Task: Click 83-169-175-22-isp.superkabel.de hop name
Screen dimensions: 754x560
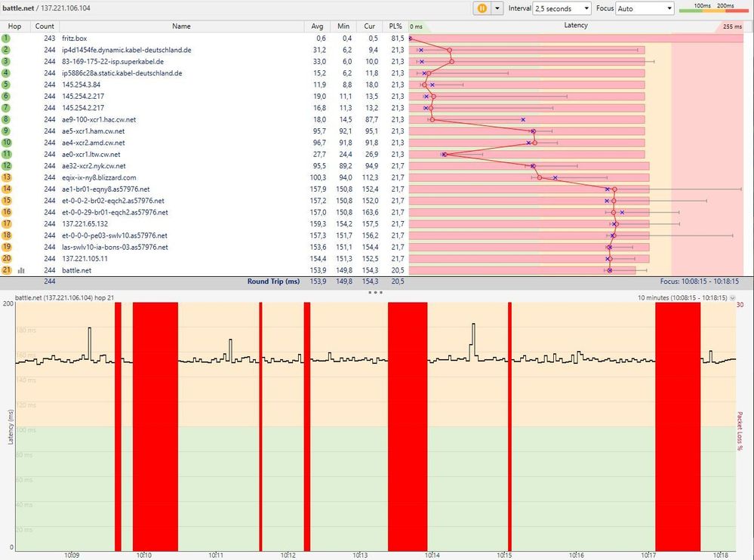Action: (112, 62)
